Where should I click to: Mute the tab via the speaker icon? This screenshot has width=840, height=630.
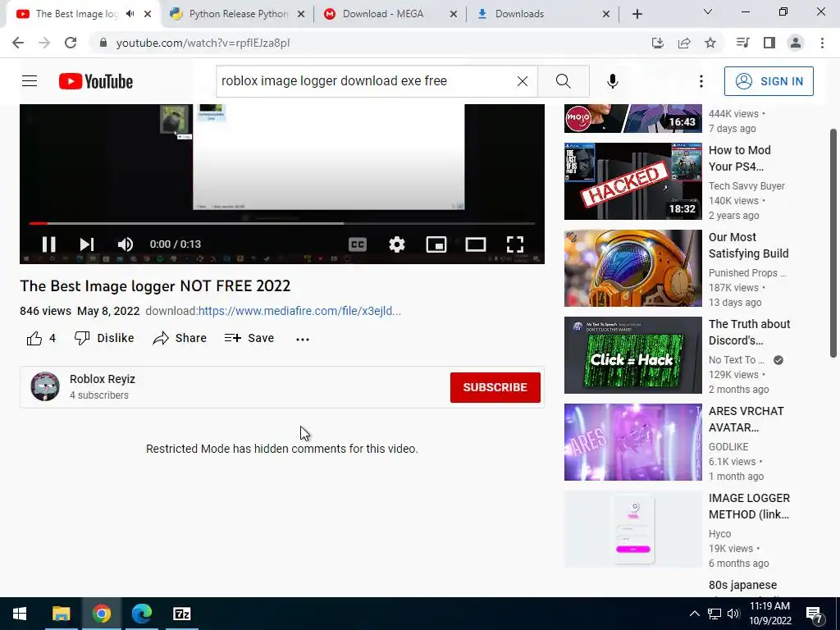(130, 14)
